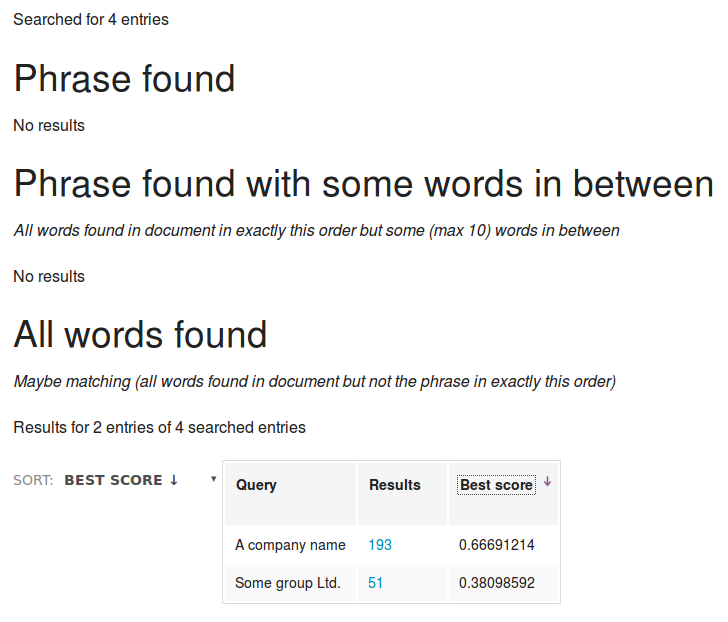Click the 'Maybe matching' italic description

(314, 381)
